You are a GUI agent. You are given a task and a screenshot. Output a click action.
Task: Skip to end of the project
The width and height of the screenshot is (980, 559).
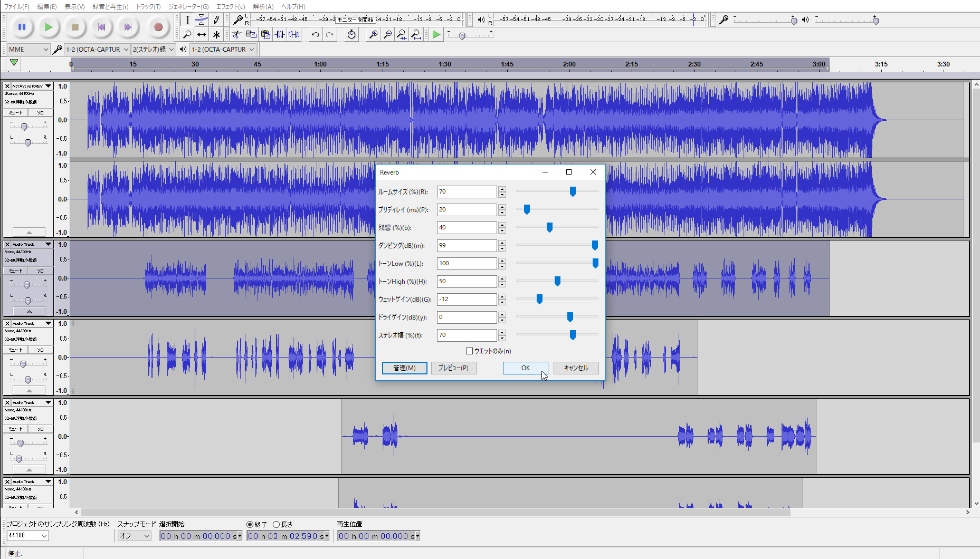pyautogui.click(x=128, y=27)
